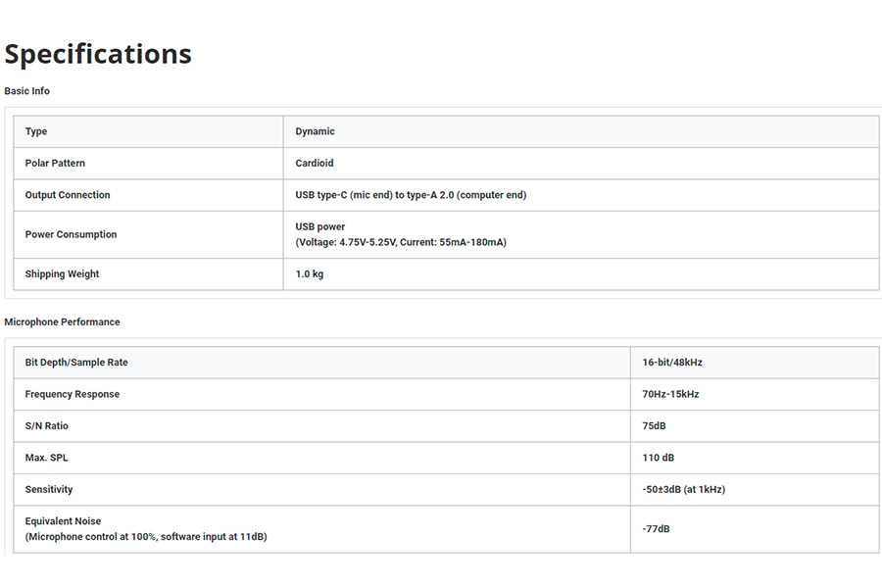The image size is (882, 588).
Task: Select the S/N Ratio 75dB value
Action: [x=655, y=426]
